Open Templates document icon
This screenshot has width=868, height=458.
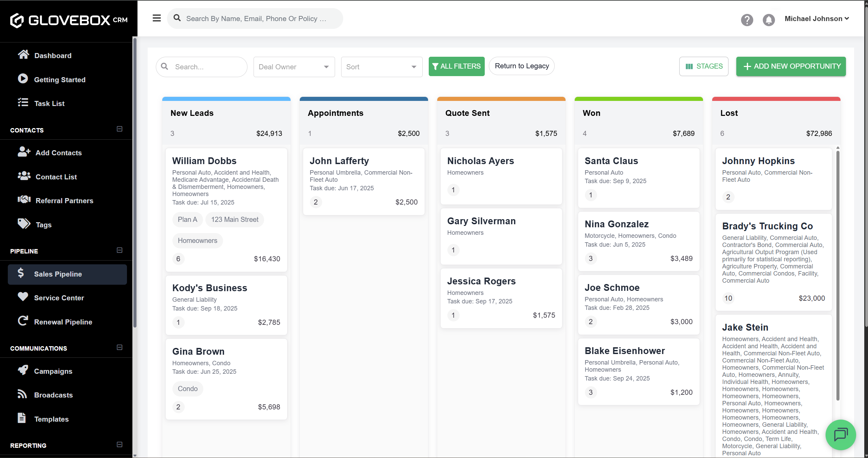click(21, 418)
